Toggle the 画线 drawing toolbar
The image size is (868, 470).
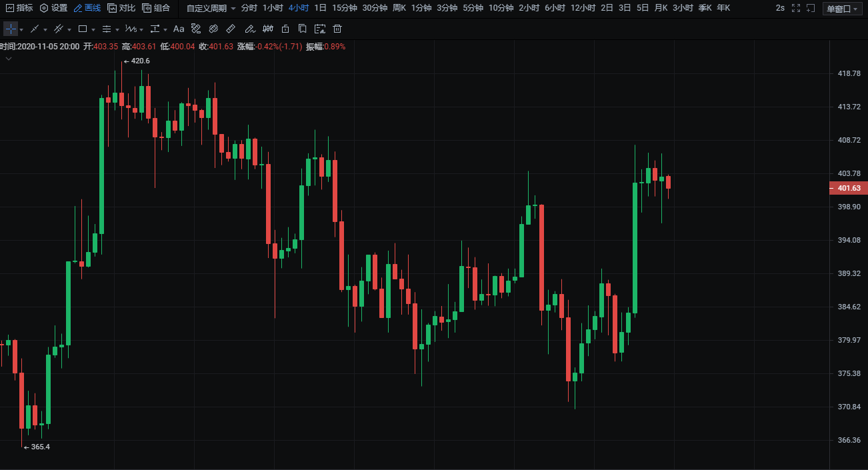tap(87, 8)
